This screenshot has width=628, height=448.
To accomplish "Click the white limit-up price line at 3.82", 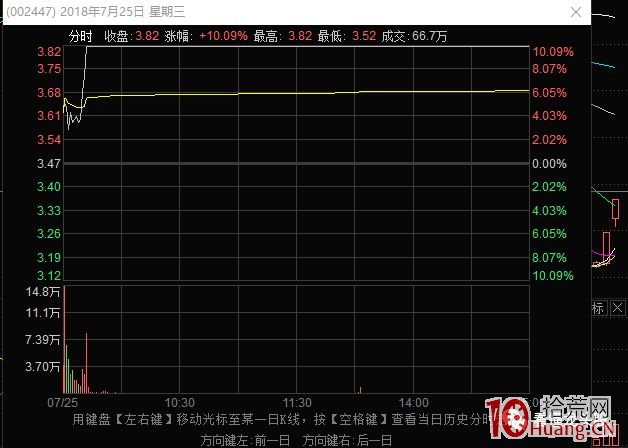I will click(x=308, y=47).
